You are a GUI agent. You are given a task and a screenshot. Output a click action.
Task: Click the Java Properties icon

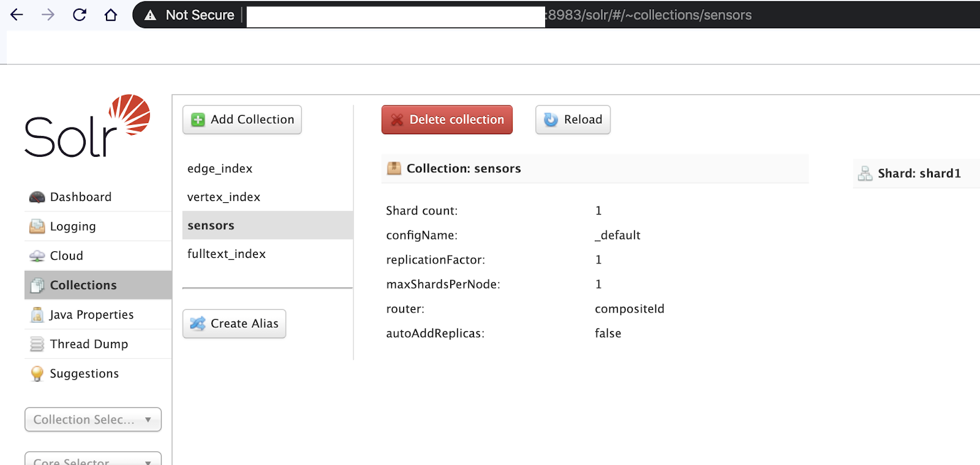tap(37, 315)
